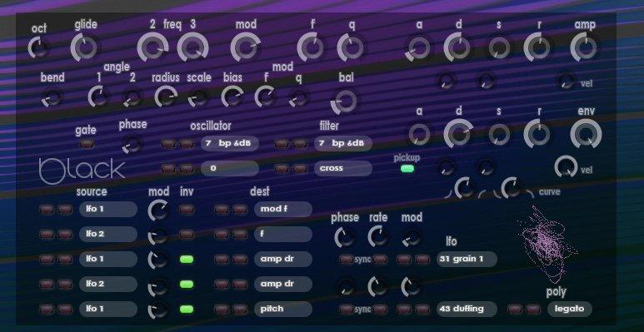Click next button beside the legato selector

tap(533, 309)
